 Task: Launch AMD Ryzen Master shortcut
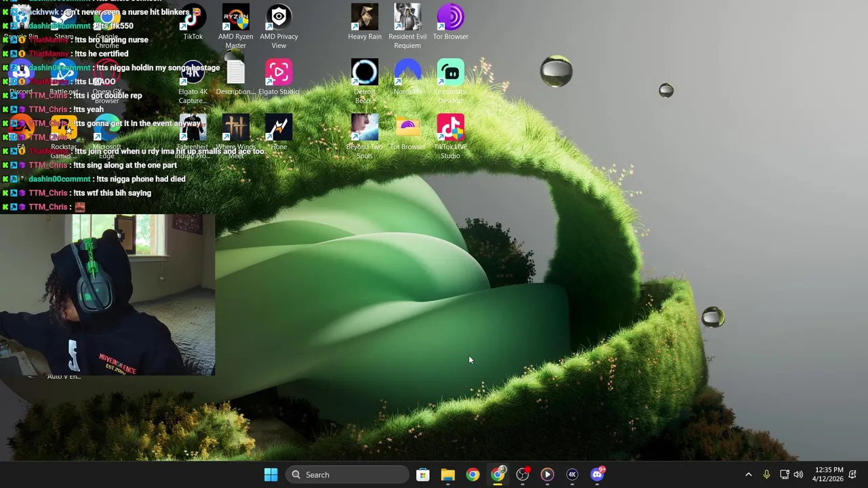pos(235,26)
